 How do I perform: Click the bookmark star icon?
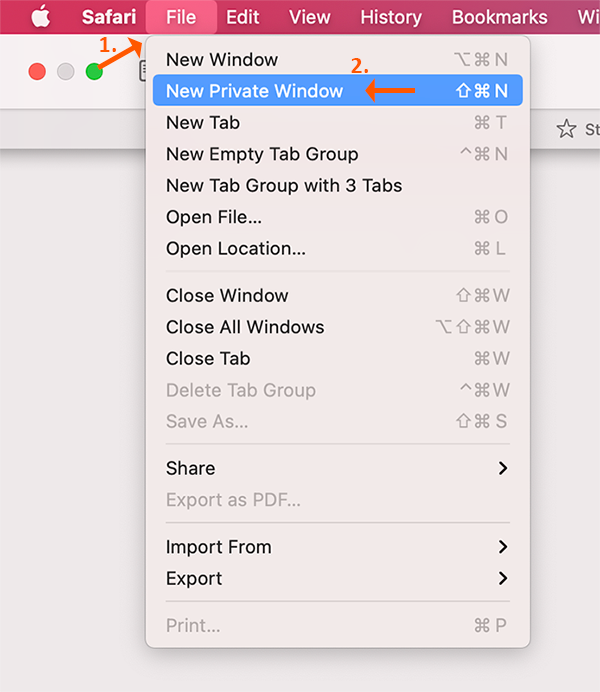point(566,129)
